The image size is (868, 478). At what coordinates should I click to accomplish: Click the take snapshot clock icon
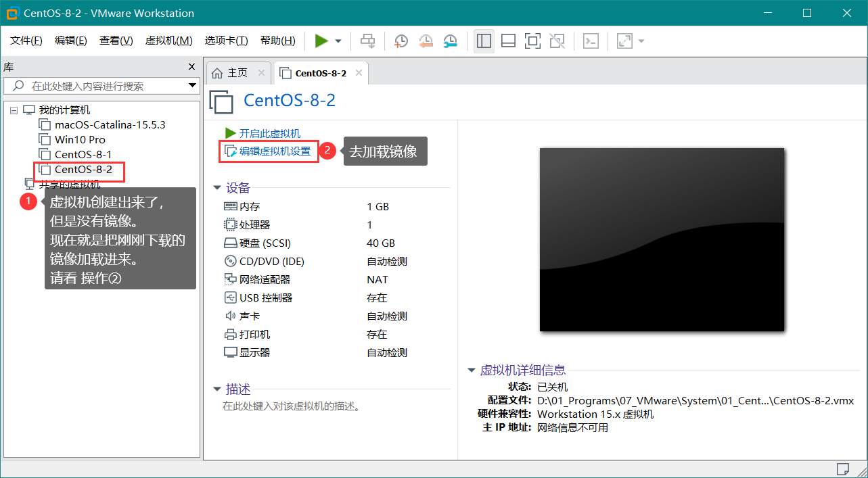click(401, 41)
